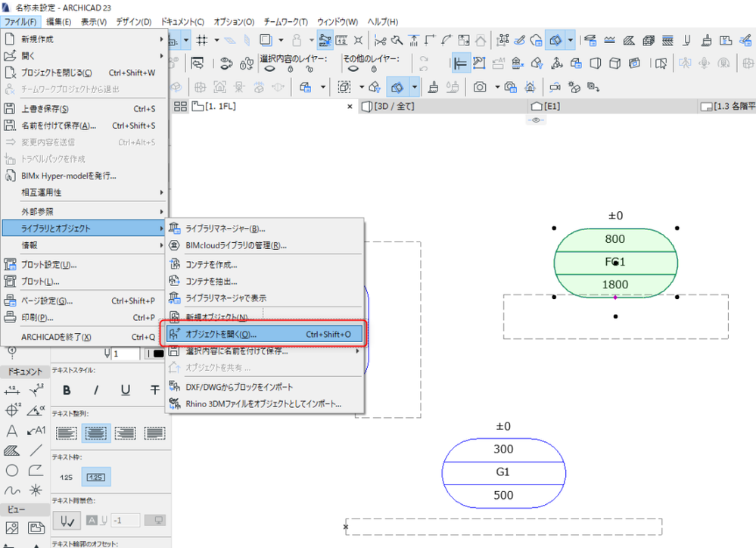Select the Line tool in the toolbox

[36, 450]
